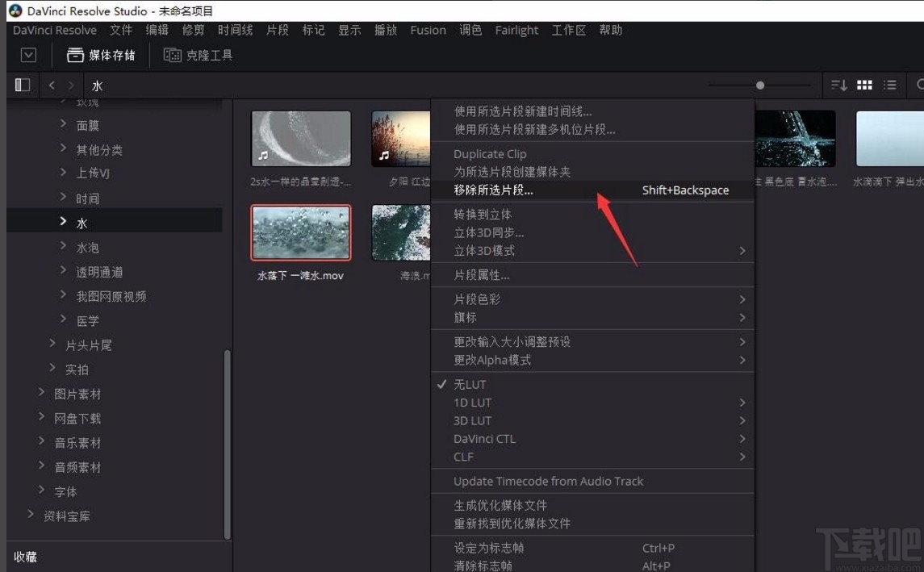Select the 水落下 一滩水.mov thumbnail
This screenshot has width=924, height=572.
(x=300, y=232)
